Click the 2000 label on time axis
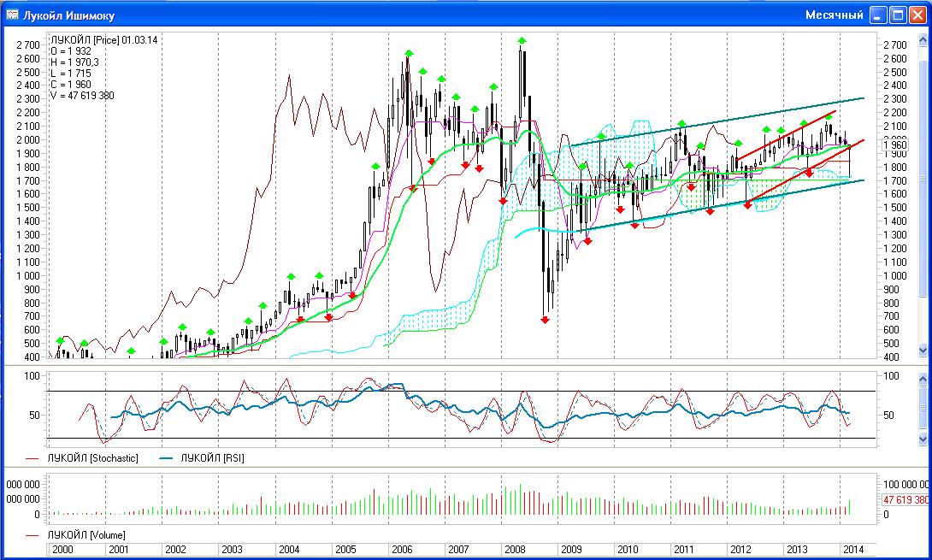This screenshot has width=932, height=560. 61,549
